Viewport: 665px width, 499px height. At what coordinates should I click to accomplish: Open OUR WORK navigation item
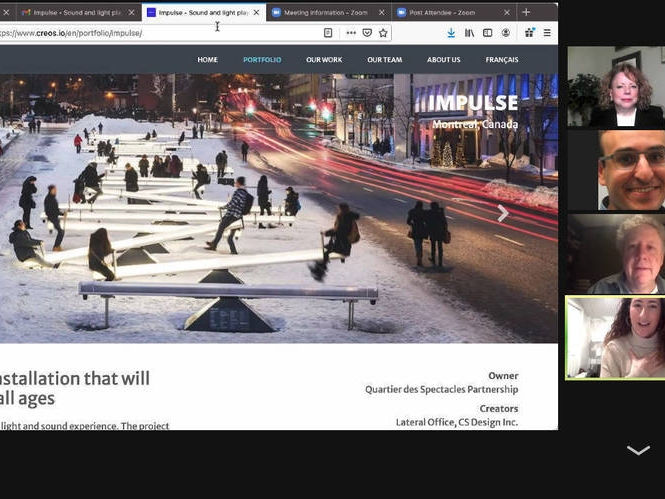[x=324, y=60]
